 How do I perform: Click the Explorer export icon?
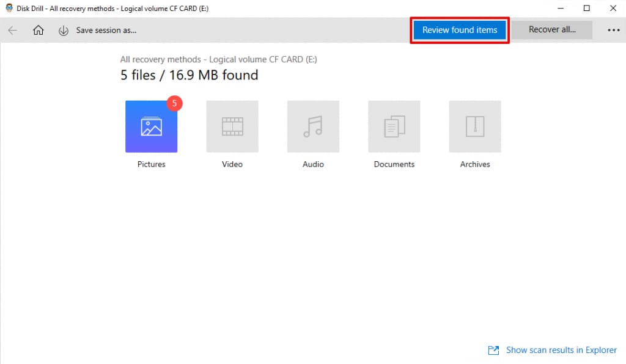[494, 350]
